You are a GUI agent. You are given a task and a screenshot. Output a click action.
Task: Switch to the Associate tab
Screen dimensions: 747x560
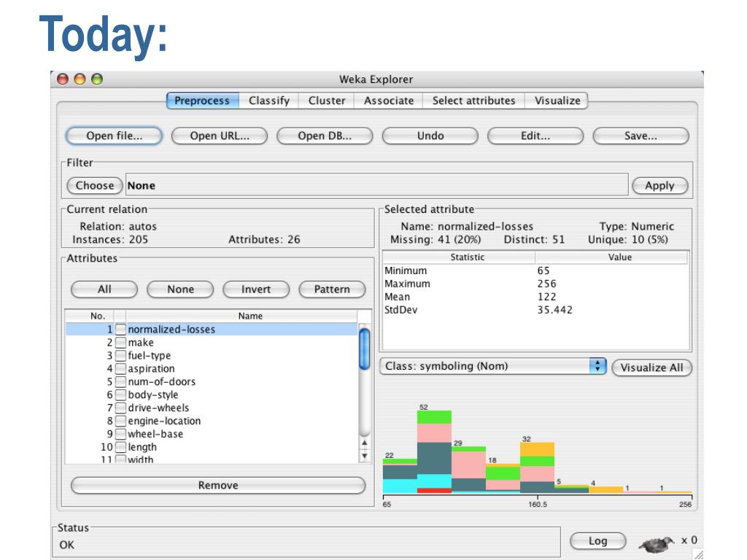(389, 101)
